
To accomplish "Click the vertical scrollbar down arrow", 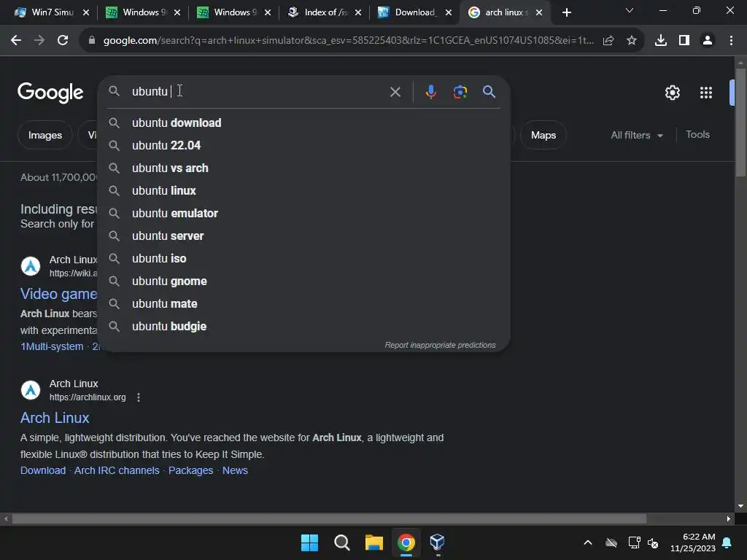I will tap(740, 506).
